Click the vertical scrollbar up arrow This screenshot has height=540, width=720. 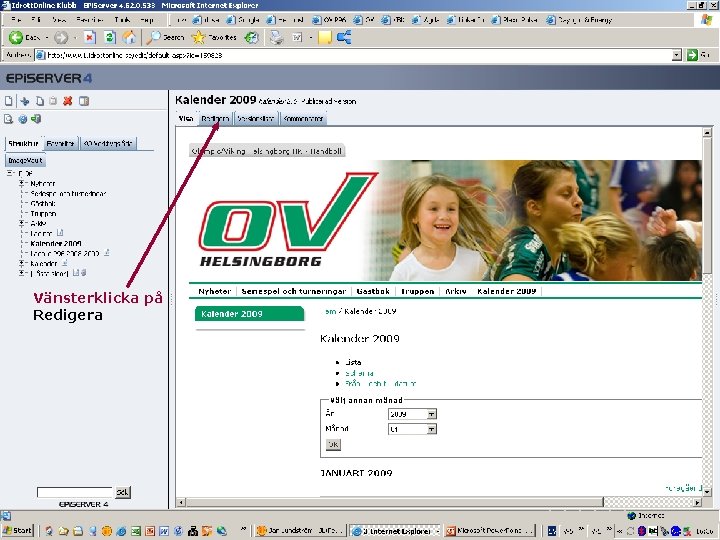coord(707,133)
